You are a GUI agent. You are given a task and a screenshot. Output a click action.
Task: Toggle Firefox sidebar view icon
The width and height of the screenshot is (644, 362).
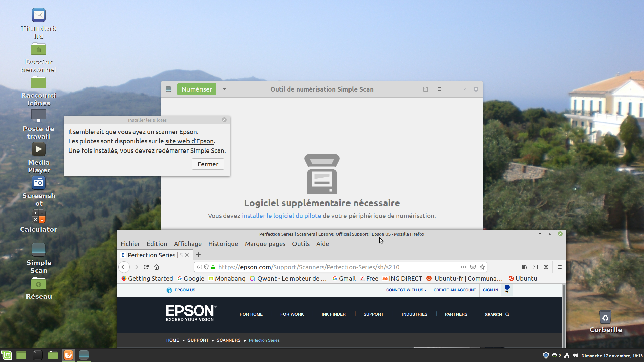535,267
